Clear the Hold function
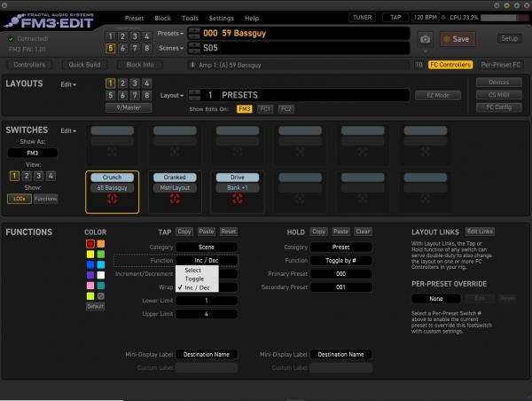 pos(363,232)
